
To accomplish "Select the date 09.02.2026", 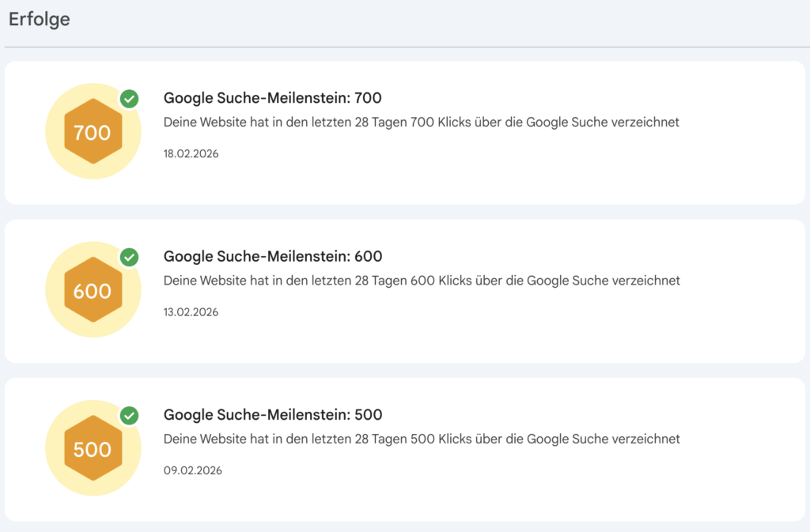I will pyautogui.click(x=192, y=470).
